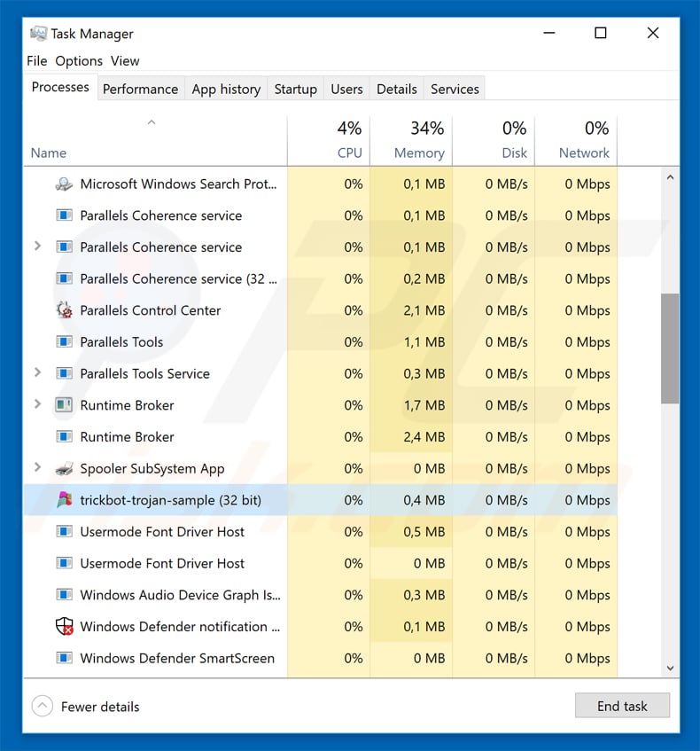
Task: Select Microsoft Windows Search Prot... process name
Action: [x=178, y=184]
